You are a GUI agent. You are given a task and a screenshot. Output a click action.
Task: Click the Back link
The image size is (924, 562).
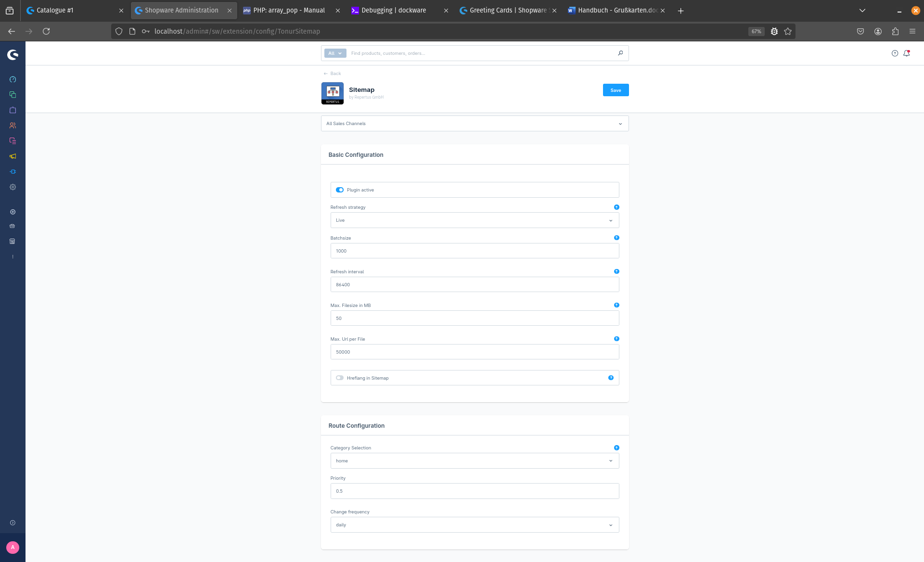click(x=333, y=74)
